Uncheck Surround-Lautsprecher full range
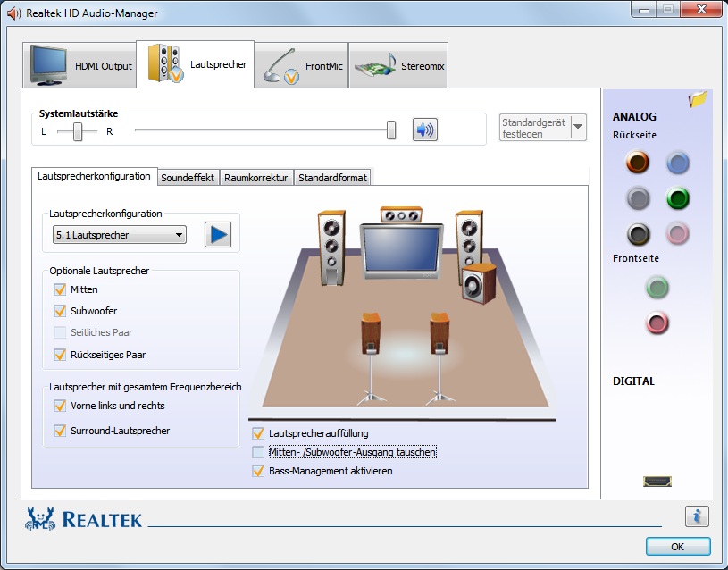 point(60,431)
